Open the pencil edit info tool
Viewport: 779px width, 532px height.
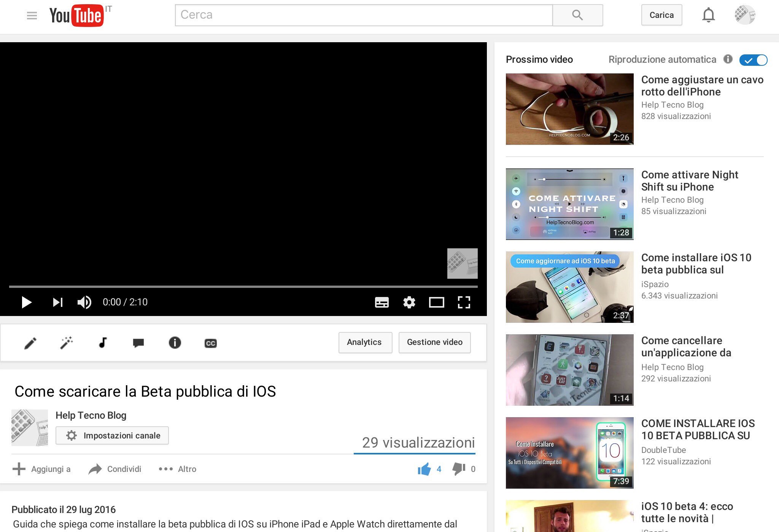30,343
